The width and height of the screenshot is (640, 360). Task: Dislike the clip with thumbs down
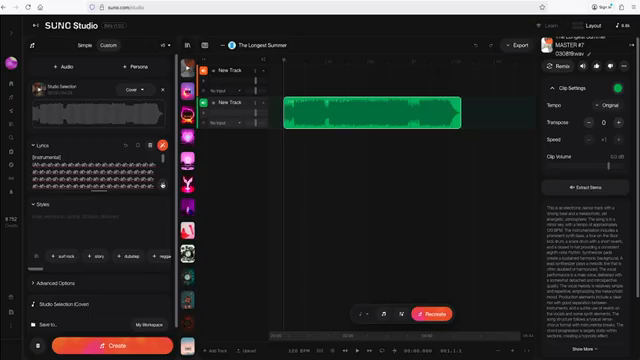point(610,66)
